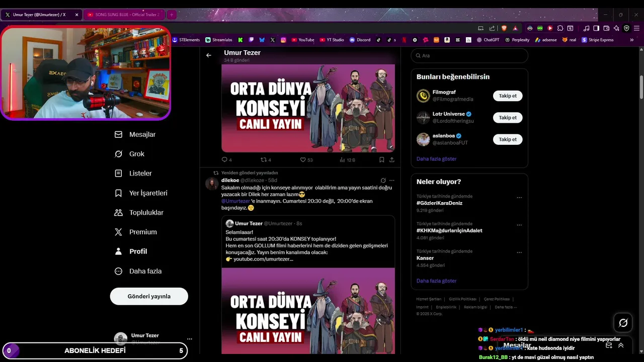
Task: Open Stripe Express bookmark
Action: click(x=598, y=40)
